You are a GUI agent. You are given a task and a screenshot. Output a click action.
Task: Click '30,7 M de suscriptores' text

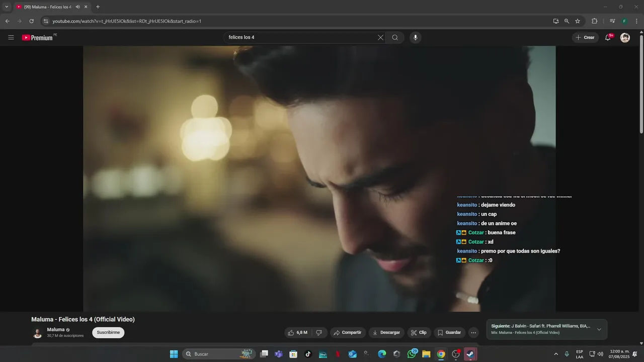(x=65, y=336)
